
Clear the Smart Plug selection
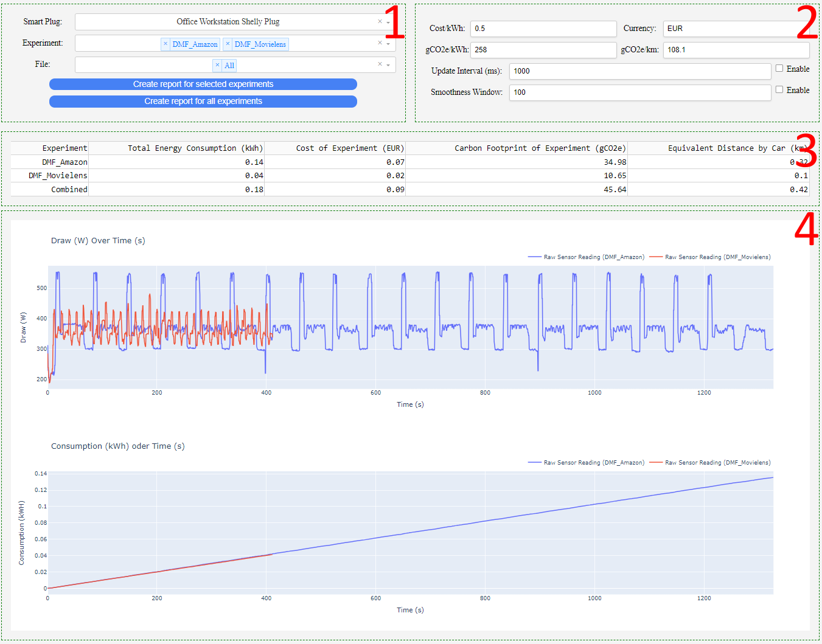[x=380, y=22]
